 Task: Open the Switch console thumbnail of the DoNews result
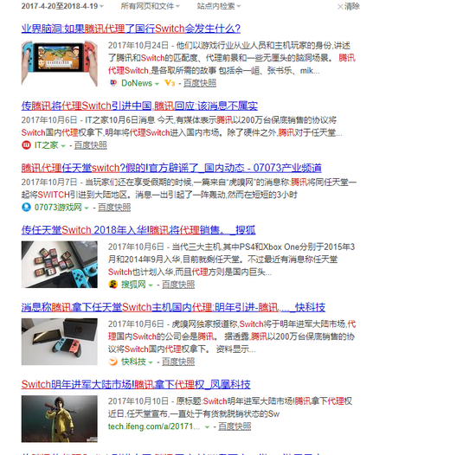tap(60, 64)
